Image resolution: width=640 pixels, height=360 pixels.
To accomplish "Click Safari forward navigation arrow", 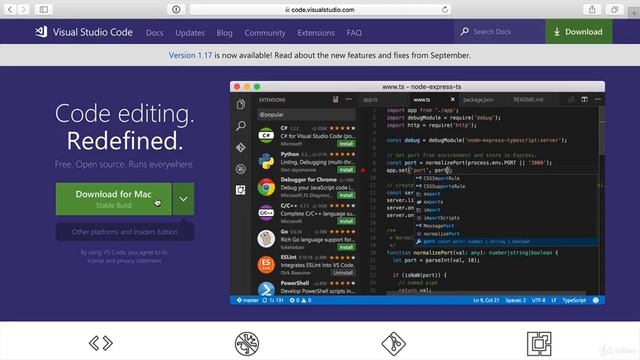I will pyautogui.click(x=23, y=9).
